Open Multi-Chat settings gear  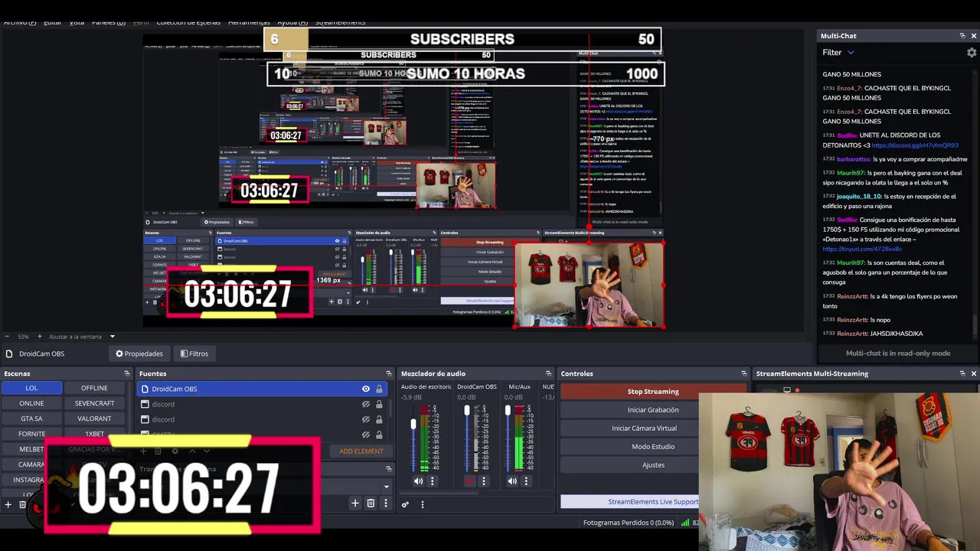[x=972, y=53]
